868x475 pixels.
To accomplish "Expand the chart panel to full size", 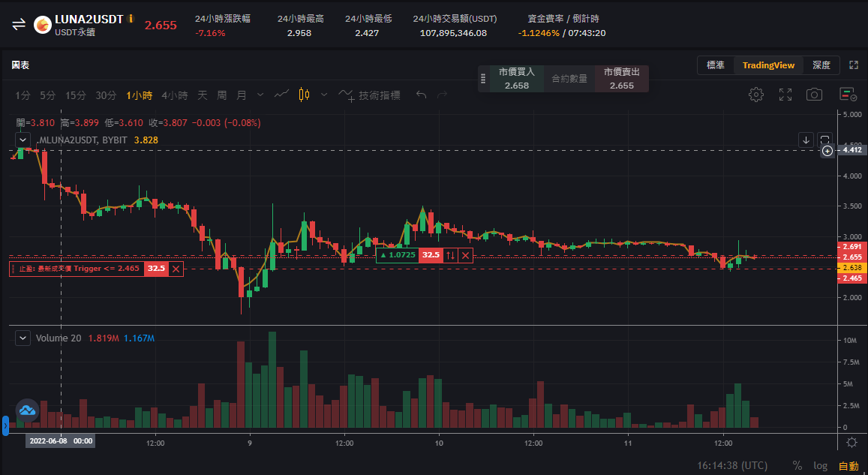I will (x=853, y=65).
